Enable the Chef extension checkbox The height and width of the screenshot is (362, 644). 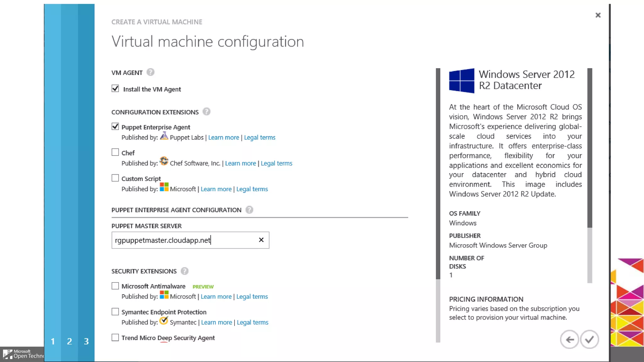(115, 152)
